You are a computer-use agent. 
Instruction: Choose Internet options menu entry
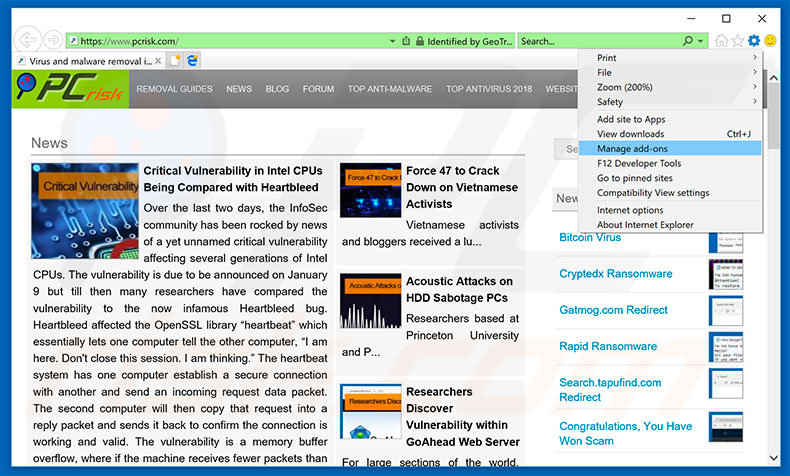click(630, 210)
